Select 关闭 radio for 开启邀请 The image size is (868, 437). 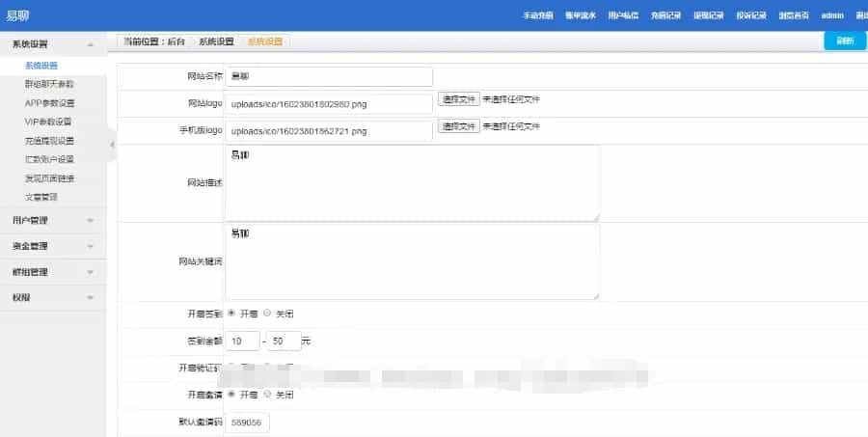(x=267, y=395)
